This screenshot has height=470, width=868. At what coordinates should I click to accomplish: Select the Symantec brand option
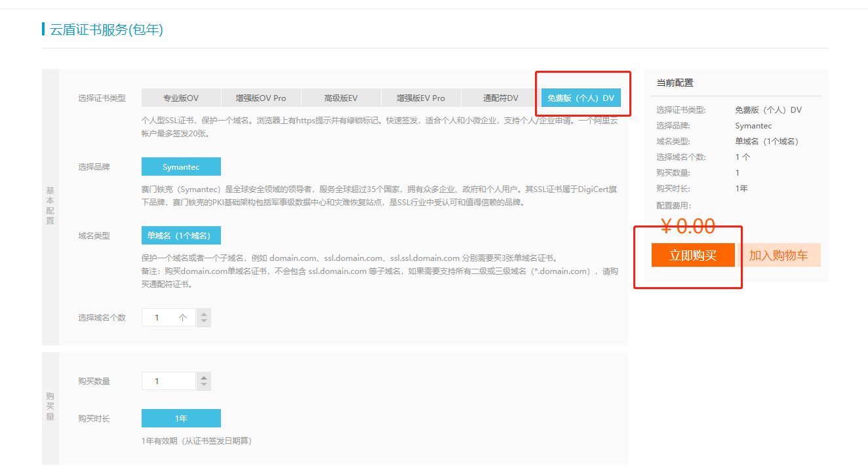click(181, 166)
